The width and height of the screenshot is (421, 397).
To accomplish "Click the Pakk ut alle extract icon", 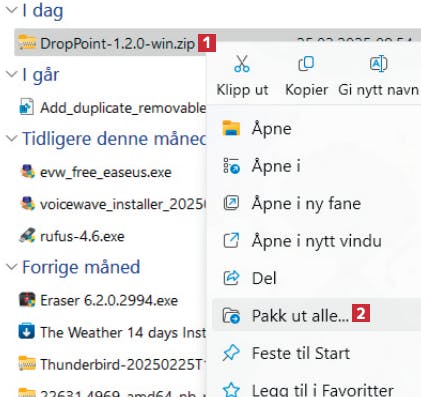I will click(x=231, y=315).
